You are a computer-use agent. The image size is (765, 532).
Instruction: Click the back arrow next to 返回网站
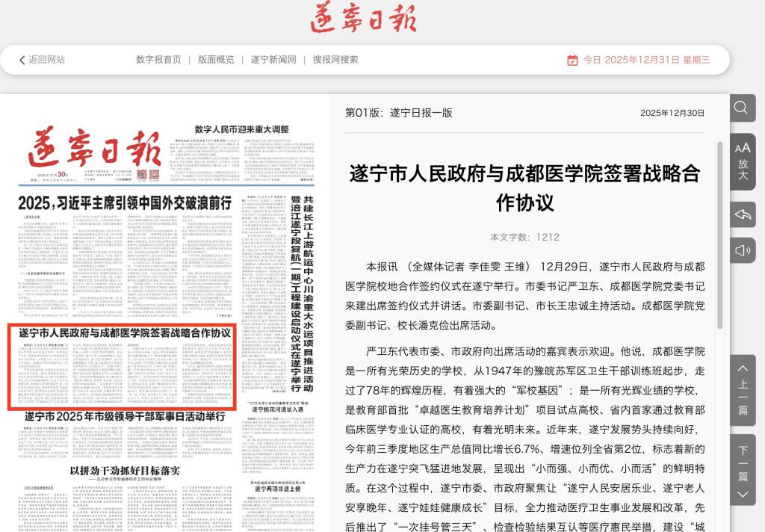pos(22,60)
